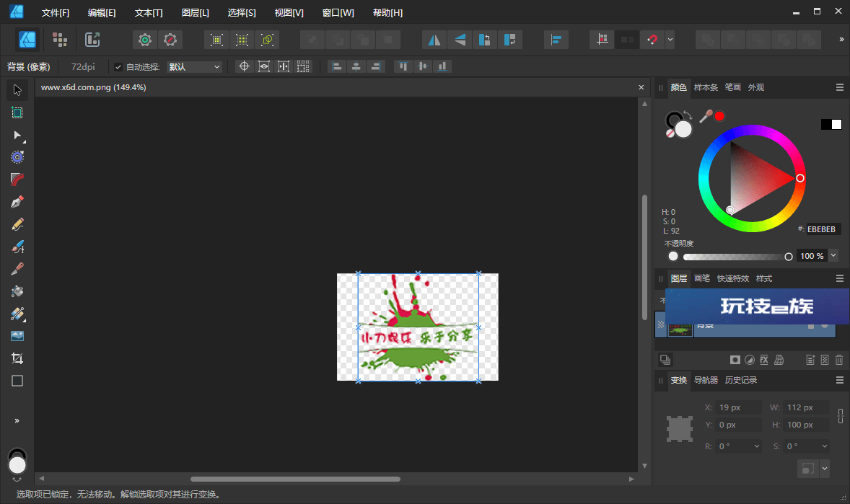850x504 pixels.
Task: Expand the snapping options dropdown arrow
Action: tap(670, 40)
